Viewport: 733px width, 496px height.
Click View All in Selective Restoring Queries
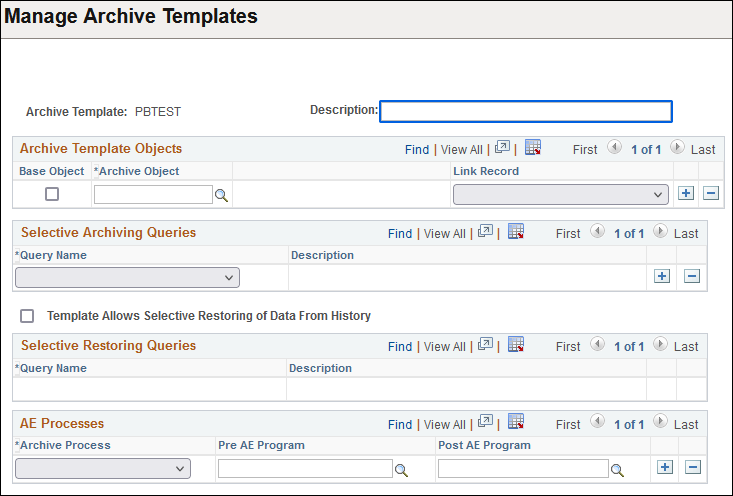click(445, 347)
